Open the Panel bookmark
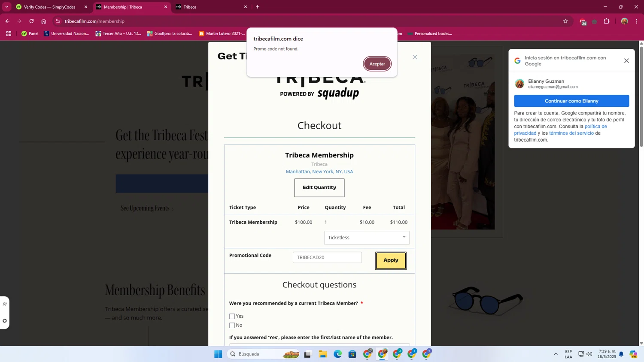The width and height of the screenshot is (644, 362). point(30,33)
